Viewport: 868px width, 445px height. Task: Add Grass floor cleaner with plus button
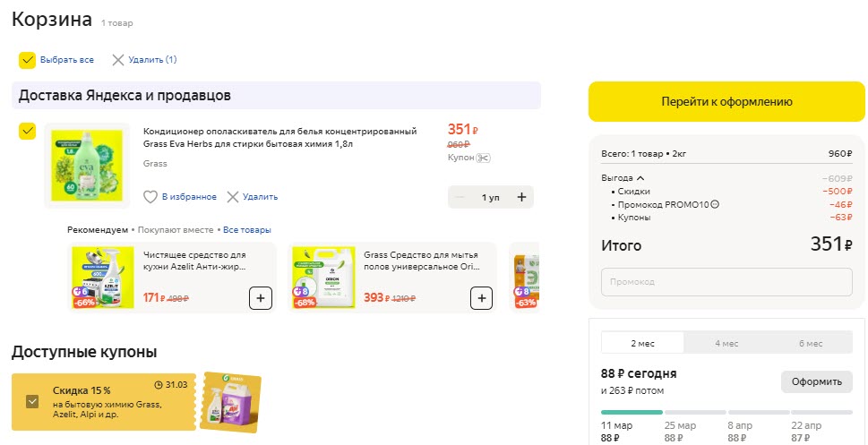point(482,298)
